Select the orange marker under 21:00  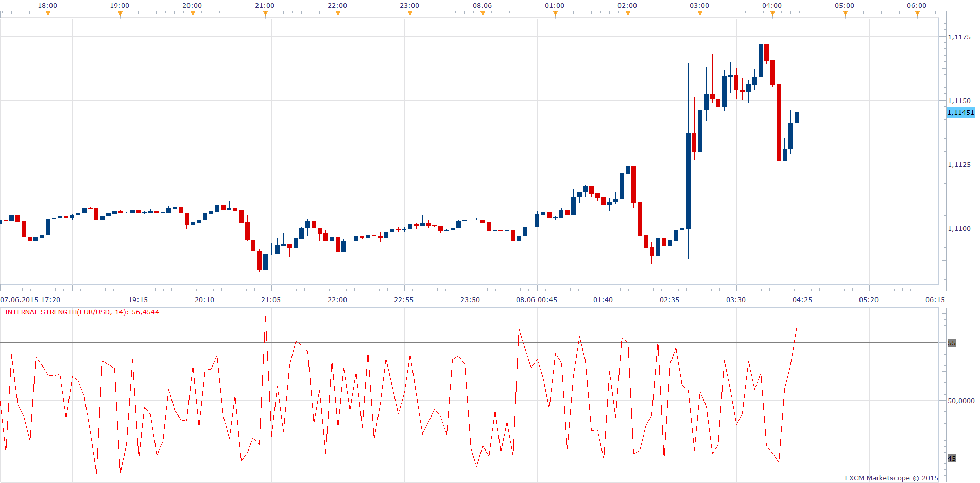click(265, 14)
